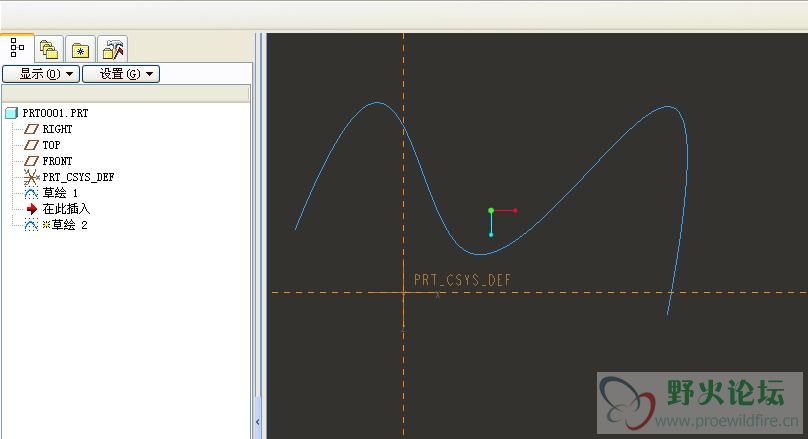Select PRT_CSYS_DEF in model tree
Screen dimensions: 808x439
pos(78,177)
